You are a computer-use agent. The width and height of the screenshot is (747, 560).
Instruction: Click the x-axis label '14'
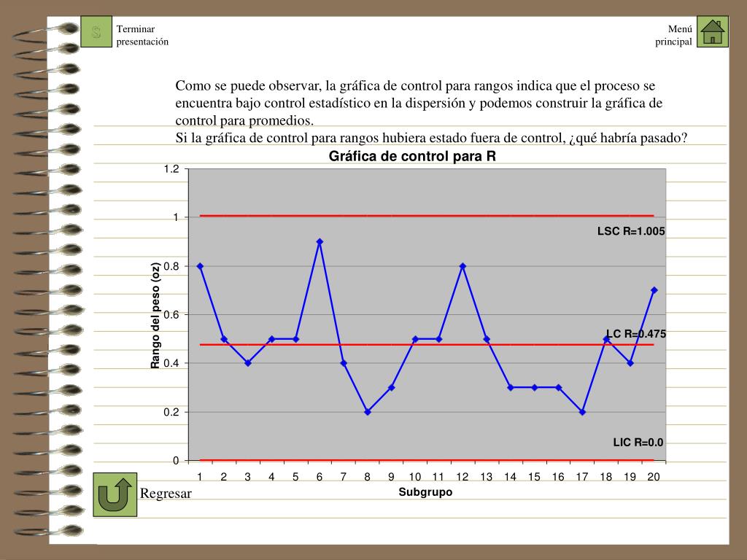coord(510,477)
